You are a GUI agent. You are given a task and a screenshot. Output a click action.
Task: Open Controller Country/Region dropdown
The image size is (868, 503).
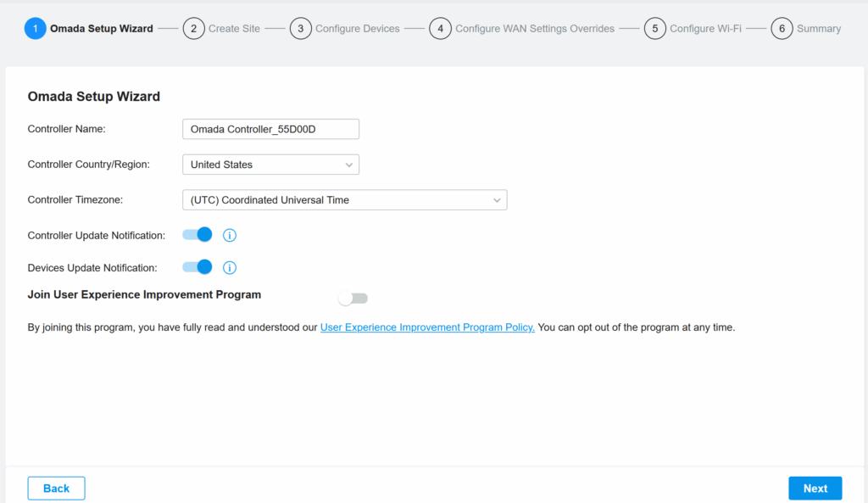pyautogui.click(x=270, y=165)
